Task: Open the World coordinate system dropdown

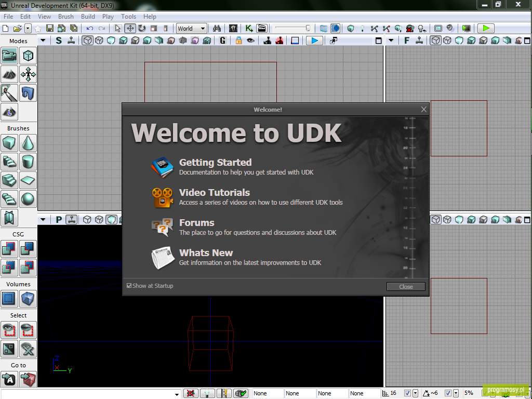Action: (x=191, y=29)
